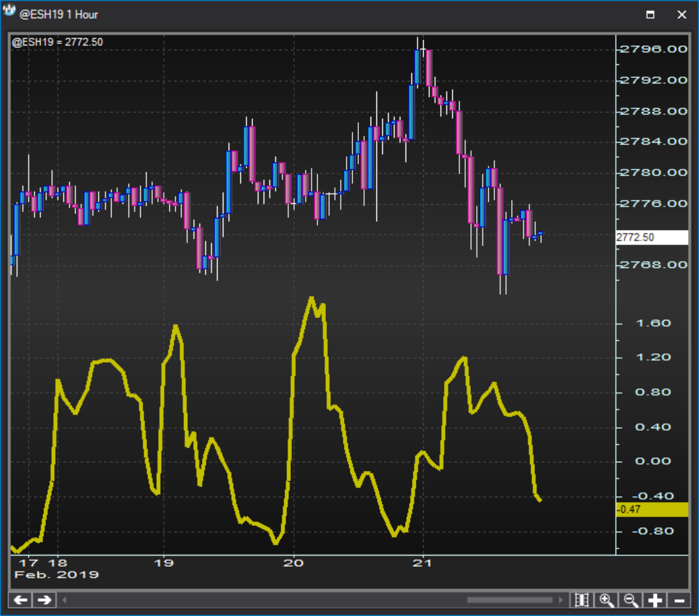
Task: Click the date label 20 on time axis
Action: (x=293, y=563)
